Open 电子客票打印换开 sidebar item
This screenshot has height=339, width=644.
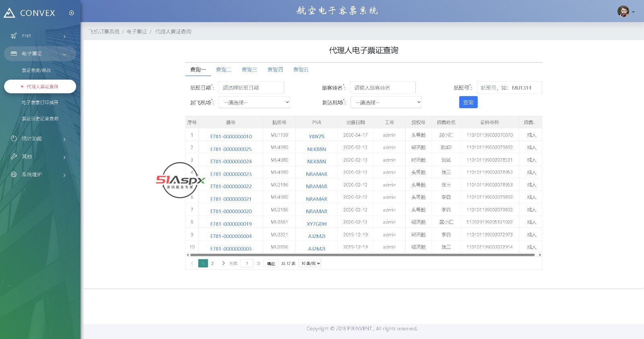tap(40, 103)
